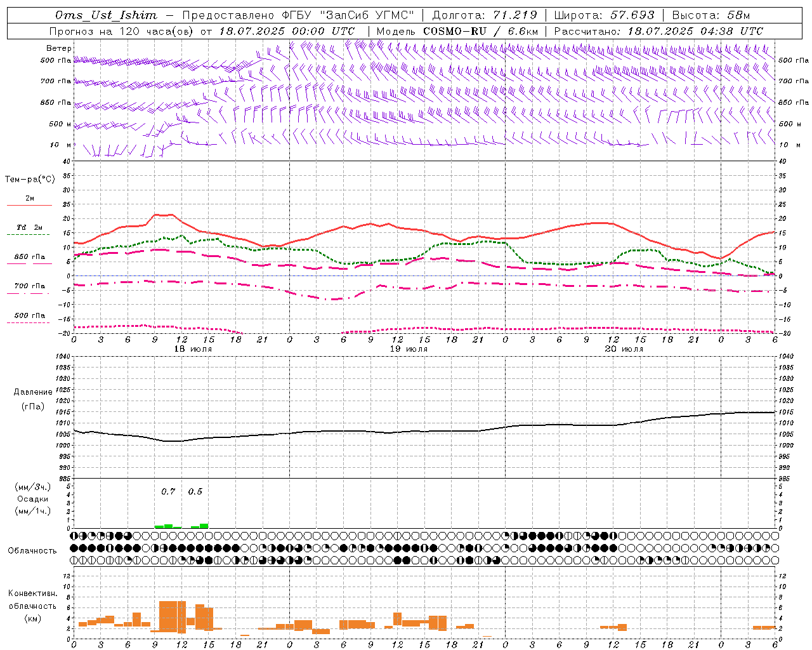The image size is (812, 650).
Task: Click the 18 июля date label
Action: (x=193, y=349)
